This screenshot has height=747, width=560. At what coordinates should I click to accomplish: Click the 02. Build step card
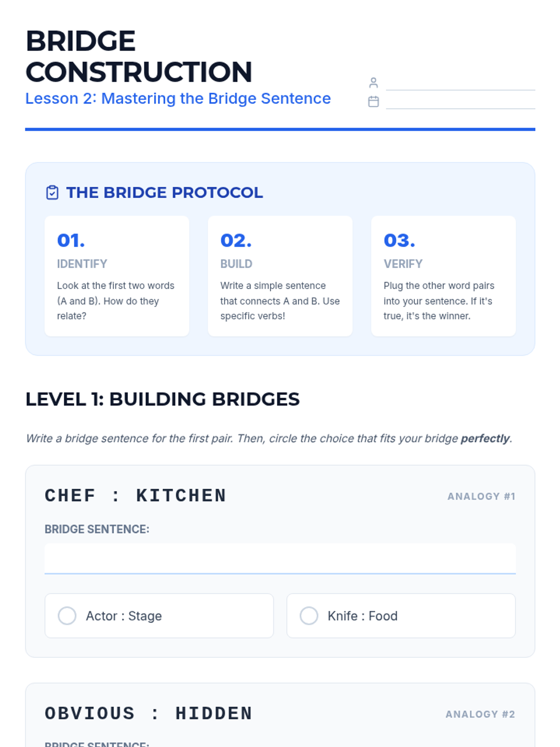pyautogui.click(x=280, y=275)
